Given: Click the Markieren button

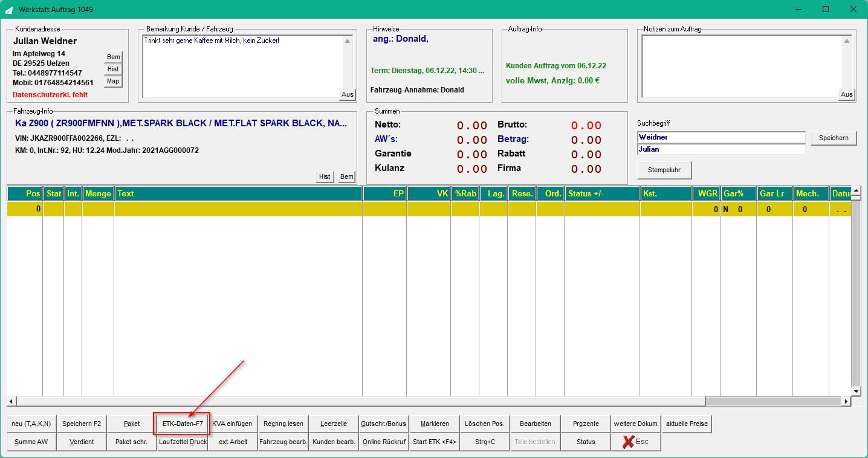Looking at the screenshot, I should pyautogui.click(x=434, y=424).
